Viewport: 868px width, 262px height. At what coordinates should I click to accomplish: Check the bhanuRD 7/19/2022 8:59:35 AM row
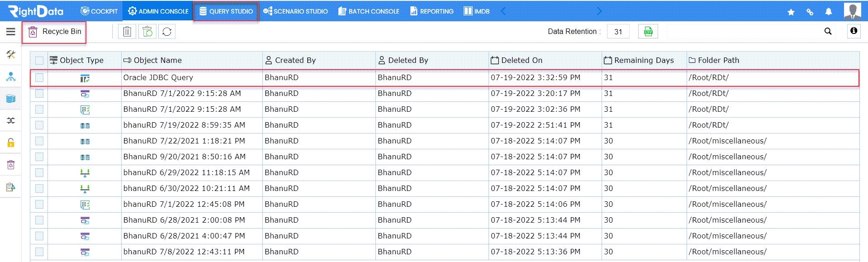(39, 125)
